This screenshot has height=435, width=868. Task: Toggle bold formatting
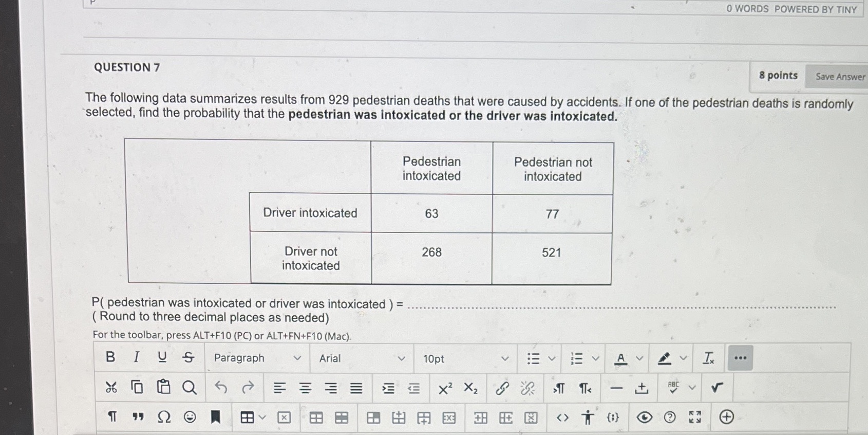pyautogui.click(x=110, y=357)
